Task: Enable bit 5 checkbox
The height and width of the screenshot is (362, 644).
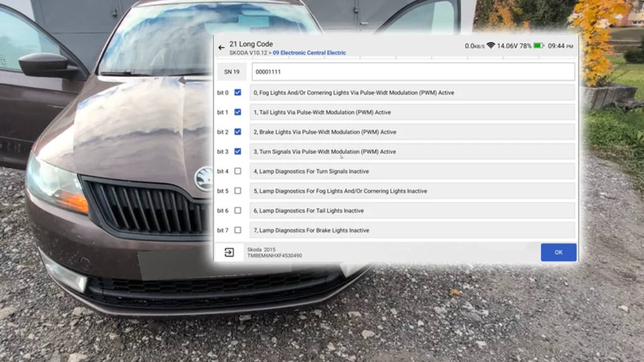Action: (238, 191)
